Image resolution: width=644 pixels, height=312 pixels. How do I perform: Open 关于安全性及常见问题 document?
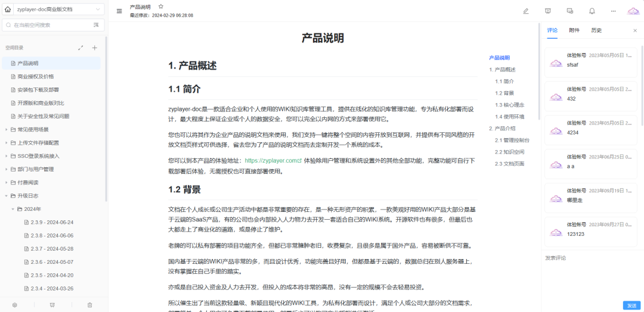[51, 117]
